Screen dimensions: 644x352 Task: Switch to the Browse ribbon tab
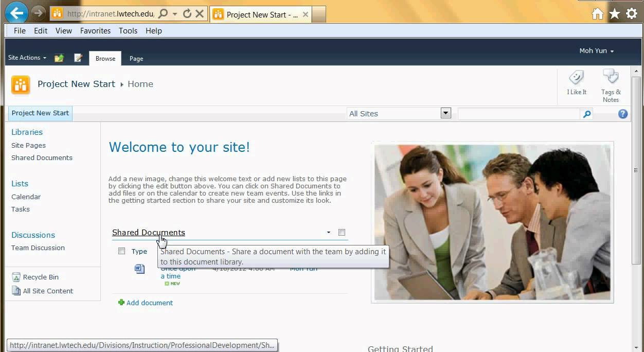tap(105, 58)
